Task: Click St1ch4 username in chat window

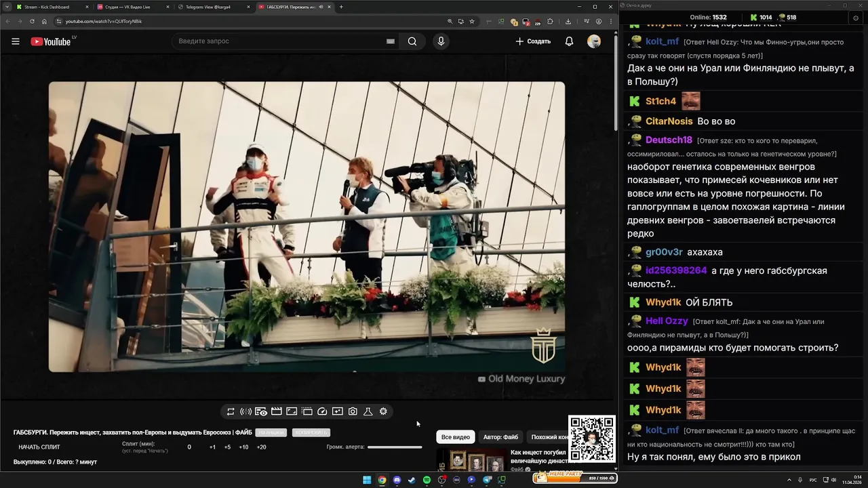Action: (660, 101)
